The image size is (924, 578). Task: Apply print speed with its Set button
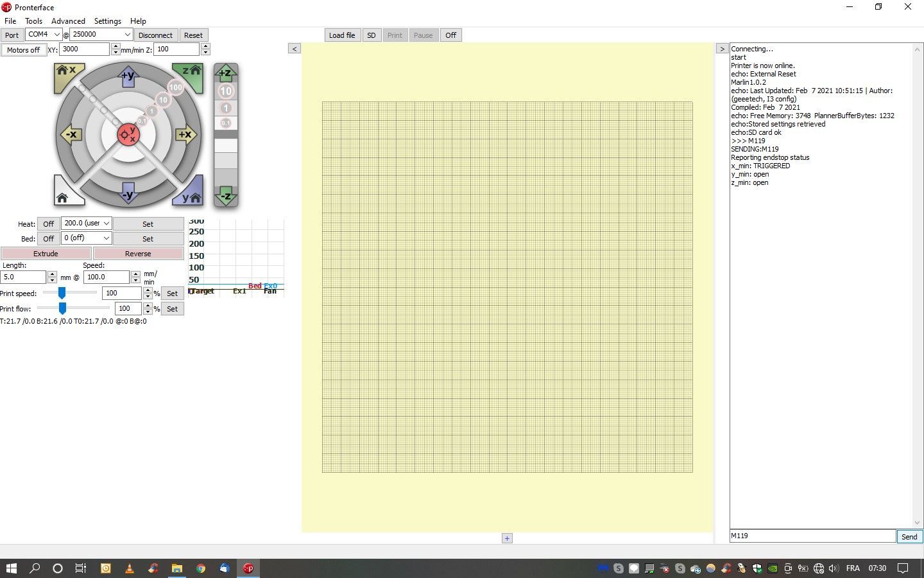pyautogui.click(x=172, y=293)
